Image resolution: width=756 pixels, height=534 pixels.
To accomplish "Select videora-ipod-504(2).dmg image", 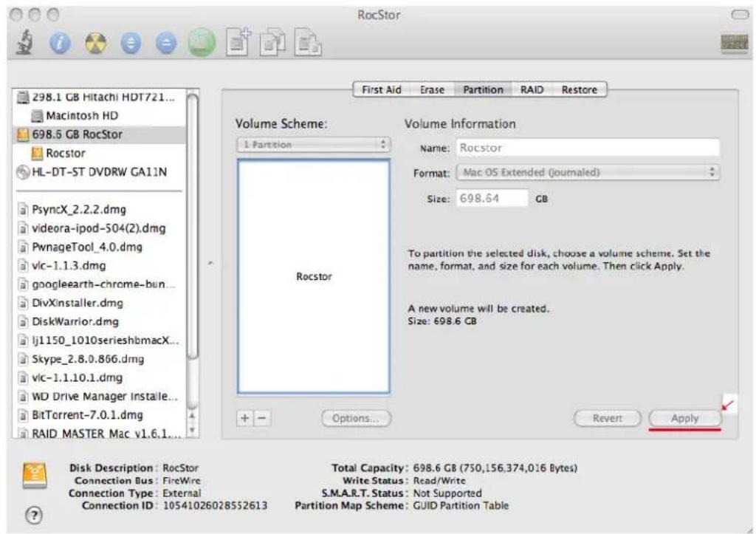I will (x=98, y=229).
